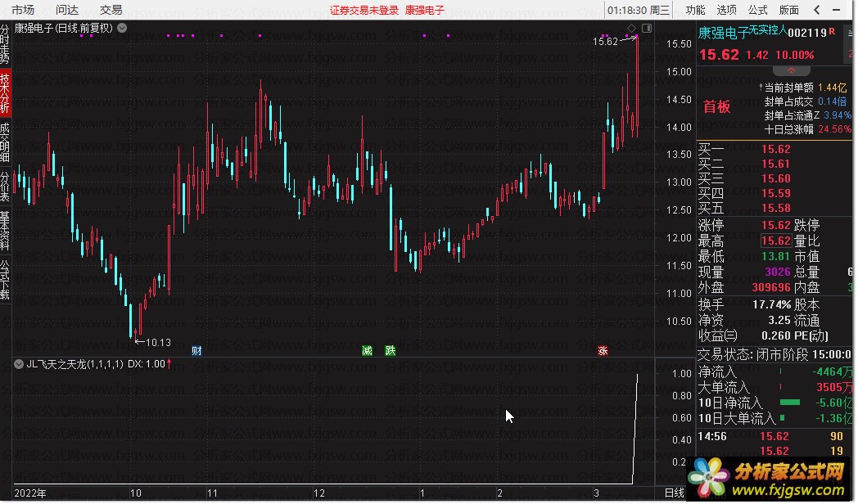Collapse the quote panel with the double-chevron
The width and height of the screenshot is (858, 504).
click(x=791, y=70)
